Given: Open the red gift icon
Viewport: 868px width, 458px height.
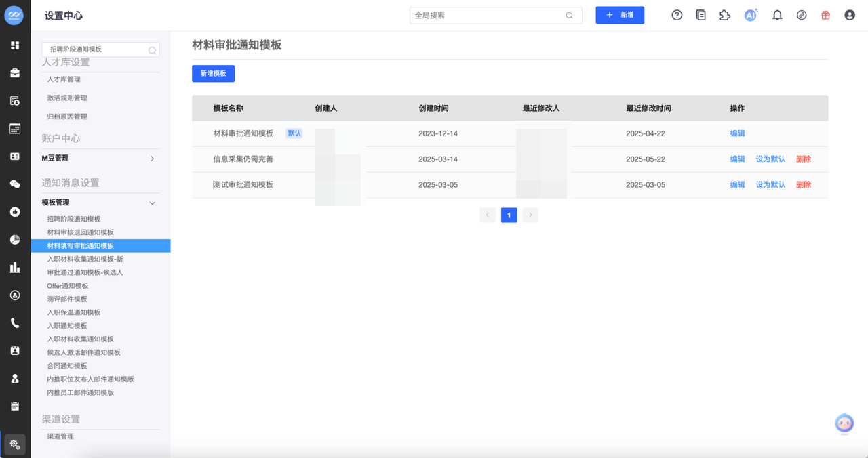Looking at the screenshot, I should [x=825, y=15].
